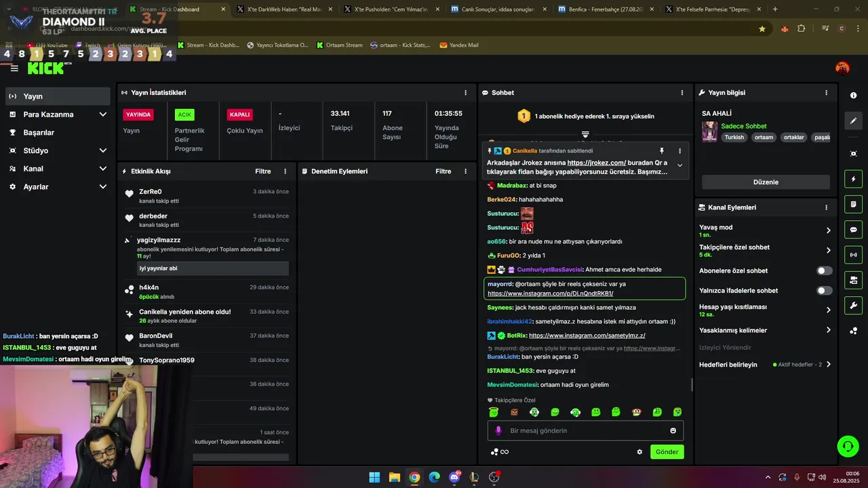Viewport: 868px width, 488px height.
Task: Open Hesap yaşı kısıtlaması settings arrow
Action: 828,310
